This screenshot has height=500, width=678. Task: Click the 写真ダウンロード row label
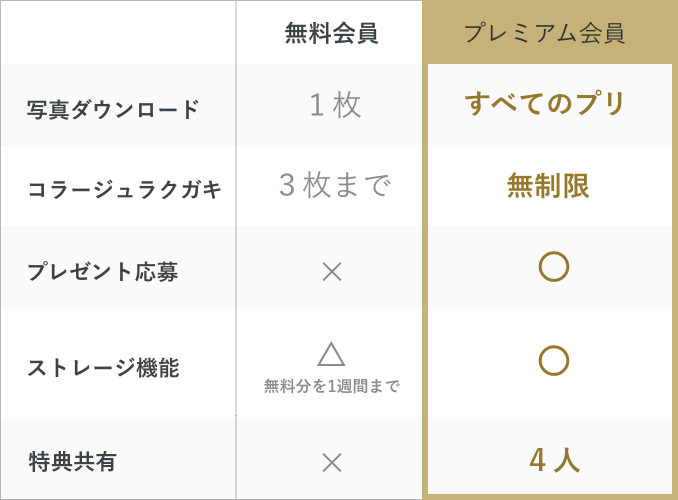click(113, 109)
